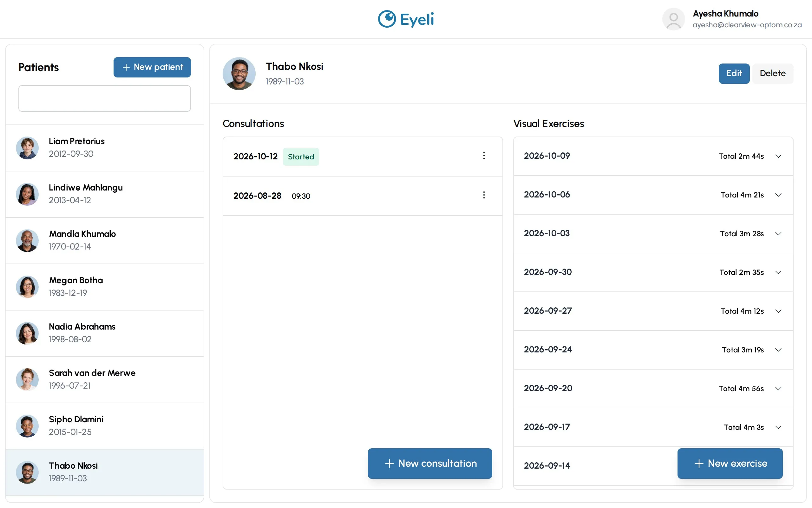Screen dimensions: 812x508
Task: Click the ayesha@clearview-optom.co.za email
Action: (x=747, y=25)
